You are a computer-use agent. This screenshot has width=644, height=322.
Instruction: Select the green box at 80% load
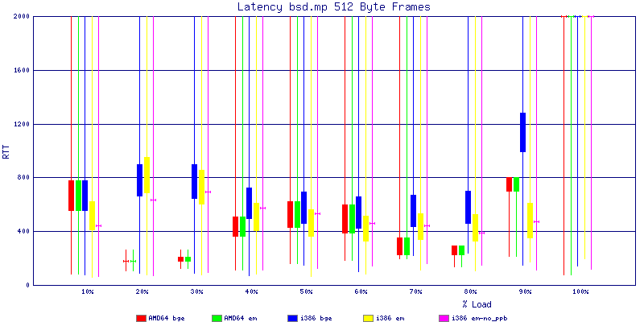coord(461,250)
